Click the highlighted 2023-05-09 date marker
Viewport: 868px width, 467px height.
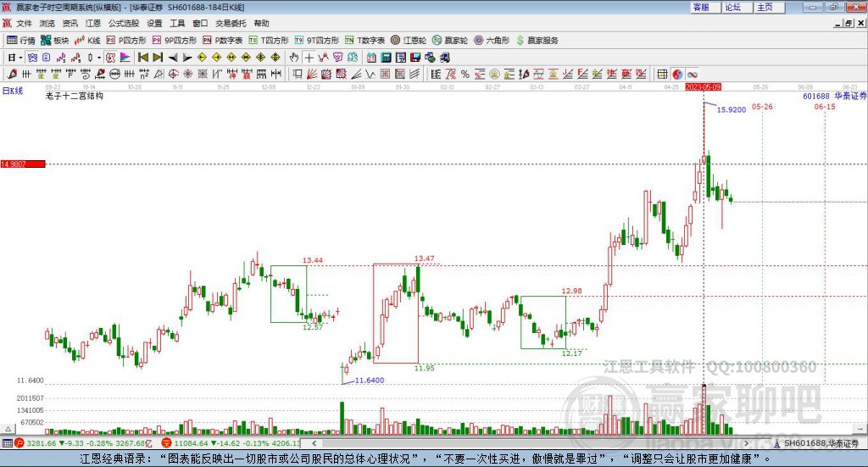pyautogui.click(x=703, y=86)
